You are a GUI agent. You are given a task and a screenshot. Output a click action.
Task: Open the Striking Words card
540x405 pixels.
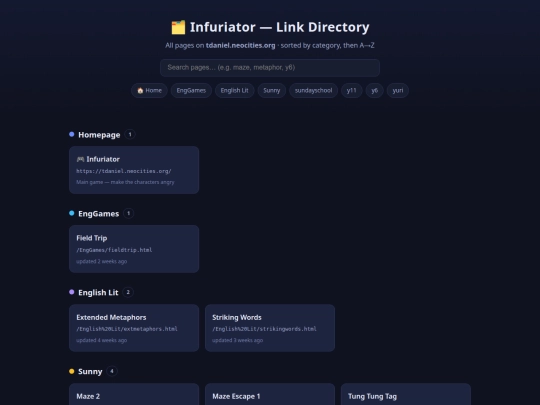(270, 328)
